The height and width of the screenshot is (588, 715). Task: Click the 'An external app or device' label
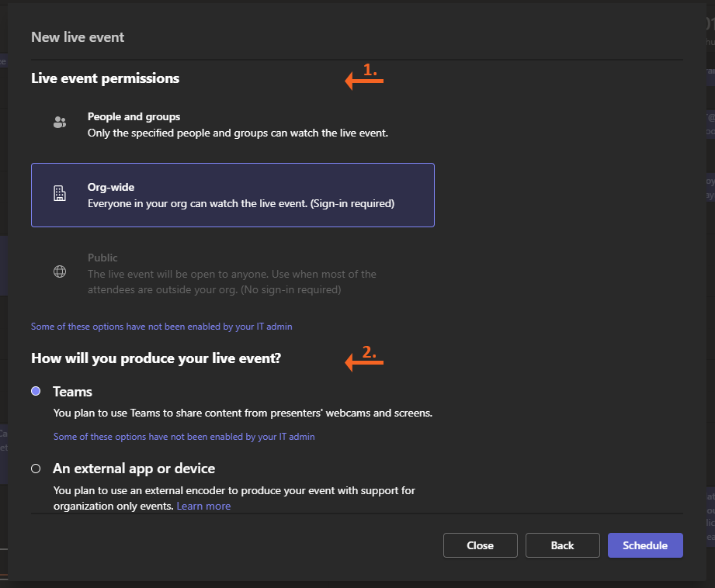(x=134, y=469)
